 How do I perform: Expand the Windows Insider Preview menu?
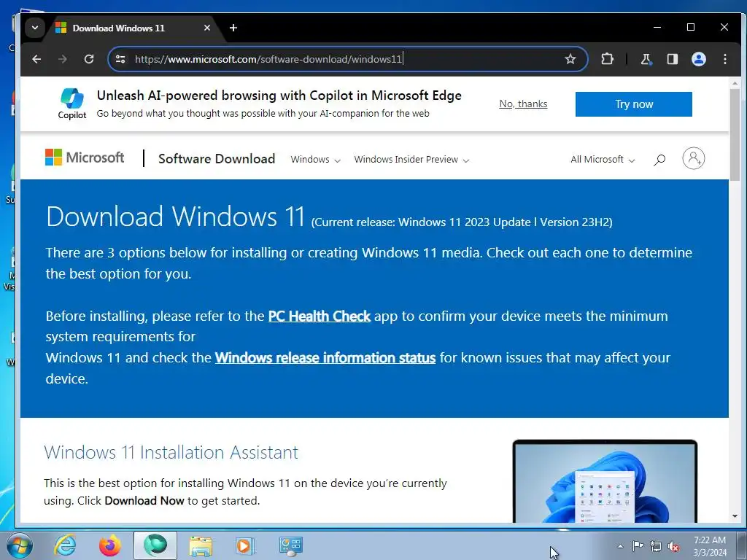click(411, 160)
